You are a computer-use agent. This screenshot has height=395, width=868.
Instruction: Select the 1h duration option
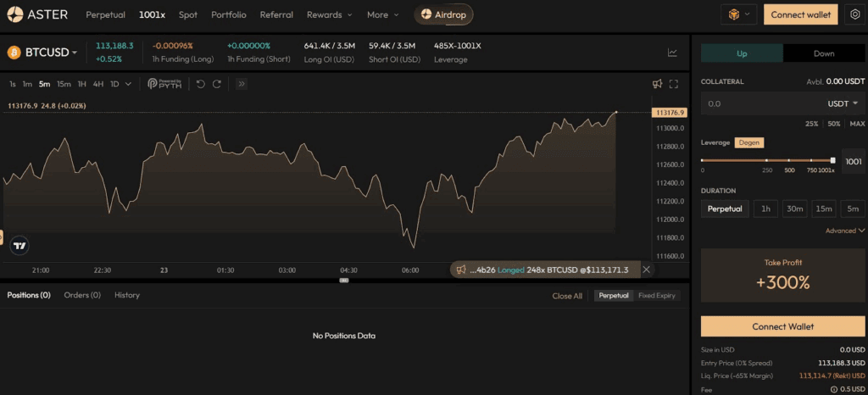coord(765,209)
